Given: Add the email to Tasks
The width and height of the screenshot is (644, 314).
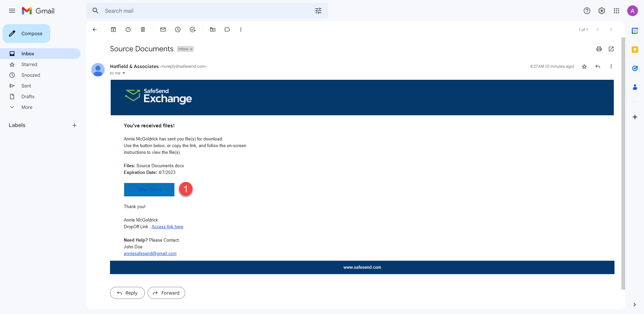Looking at the screenshot, I should click(193, 29).
